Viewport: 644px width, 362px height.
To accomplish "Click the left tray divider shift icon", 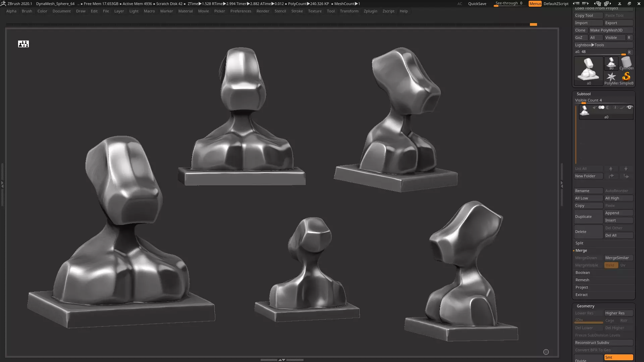I will 576,4.
